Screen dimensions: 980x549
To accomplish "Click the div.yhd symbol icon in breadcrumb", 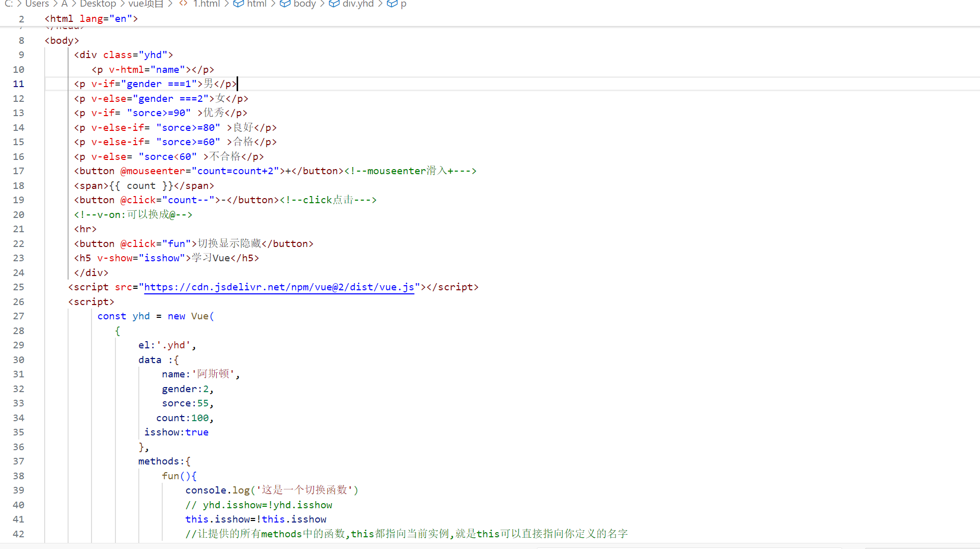I will click(334, 4).
